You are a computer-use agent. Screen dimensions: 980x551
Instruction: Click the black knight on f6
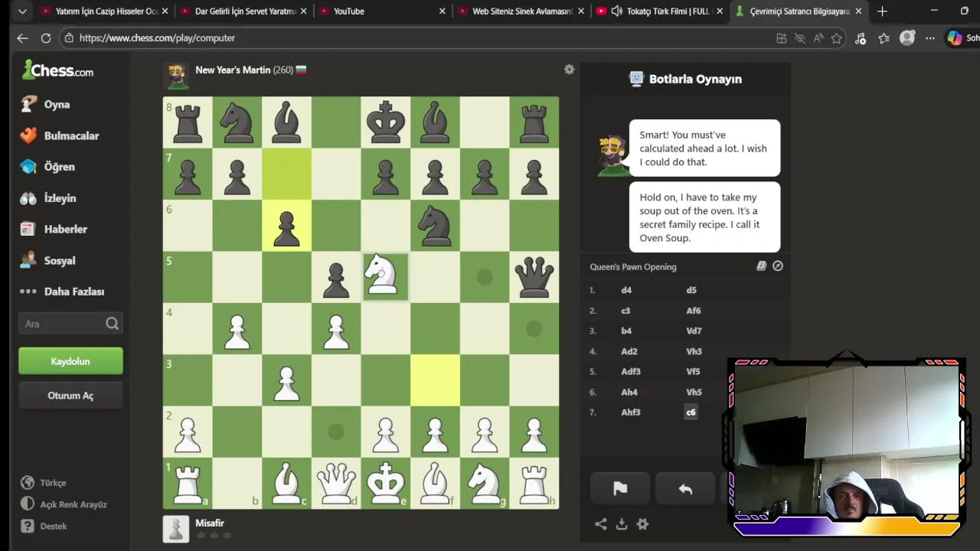[435, 225]
